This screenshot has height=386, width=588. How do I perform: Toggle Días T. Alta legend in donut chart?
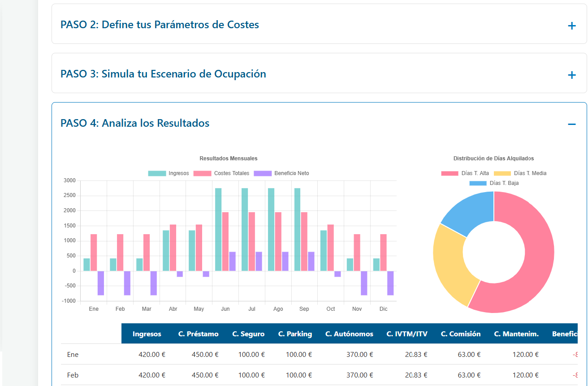465,173
